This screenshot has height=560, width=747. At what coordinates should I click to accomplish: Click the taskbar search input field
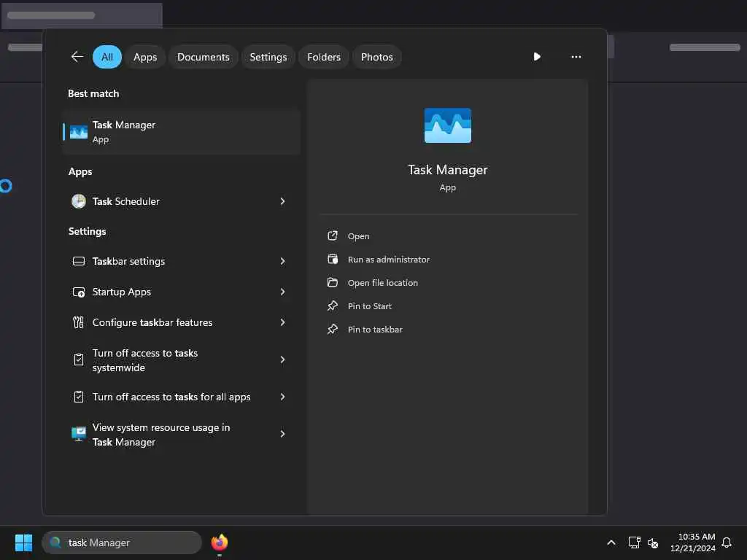click(122, 542)
